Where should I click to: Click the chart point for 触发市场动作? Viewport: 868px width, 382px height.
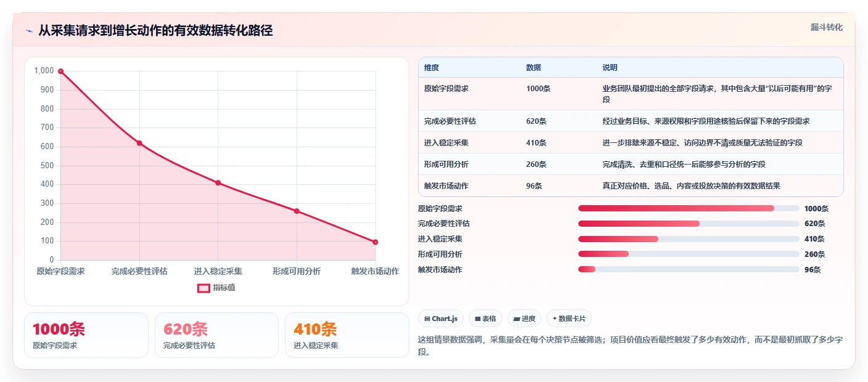click(x=375, y=242)
